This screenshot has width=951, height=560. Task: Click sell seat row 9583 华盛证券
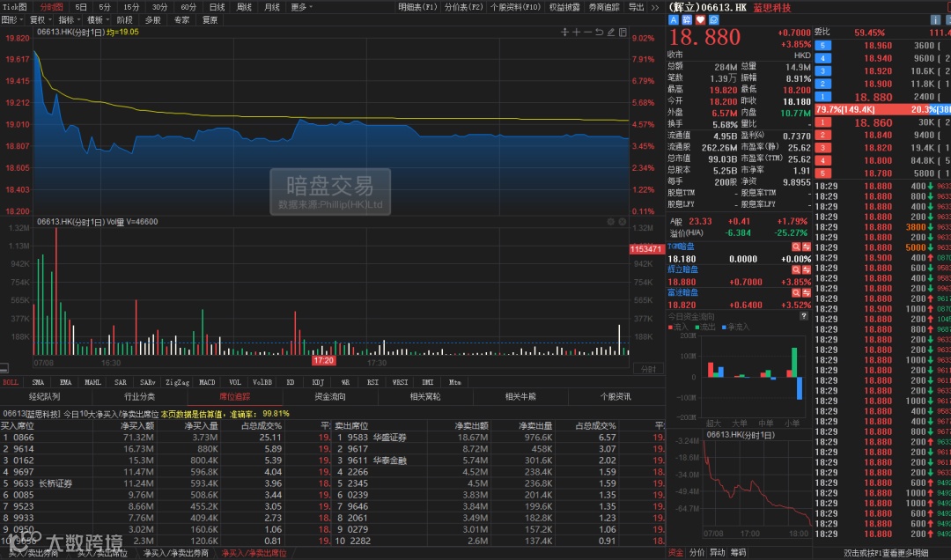click(499, 438)
